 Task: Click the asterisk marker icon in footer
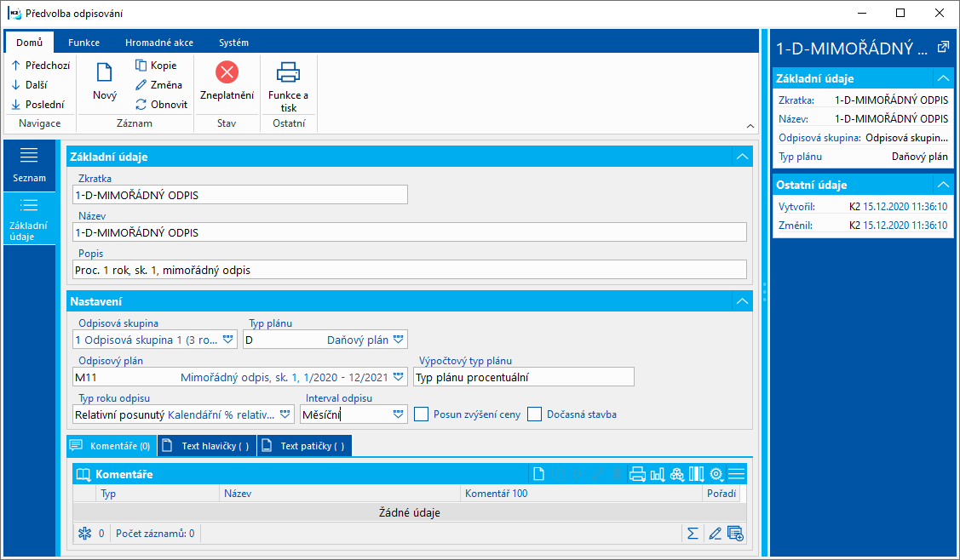[84, 534]
